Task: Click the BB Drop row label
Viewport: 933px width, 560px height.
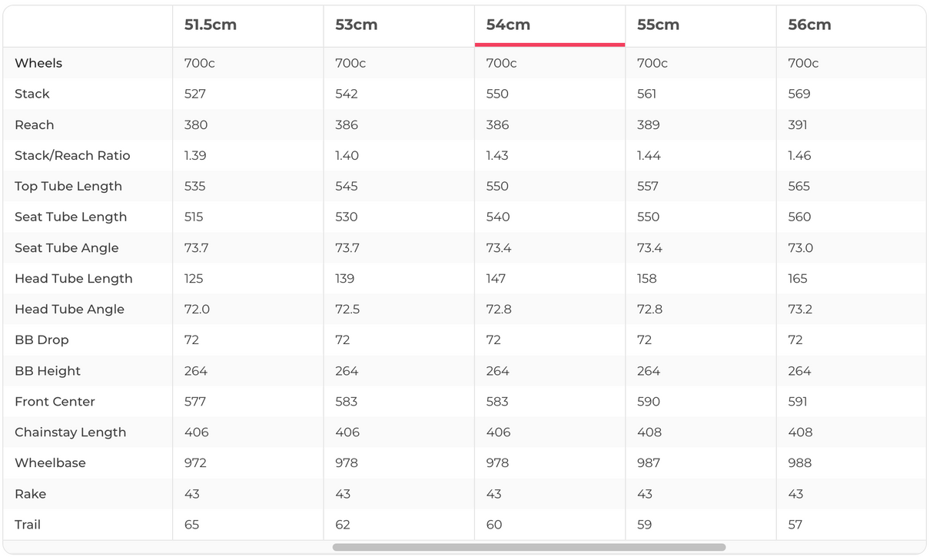Action: coord(42,340)
